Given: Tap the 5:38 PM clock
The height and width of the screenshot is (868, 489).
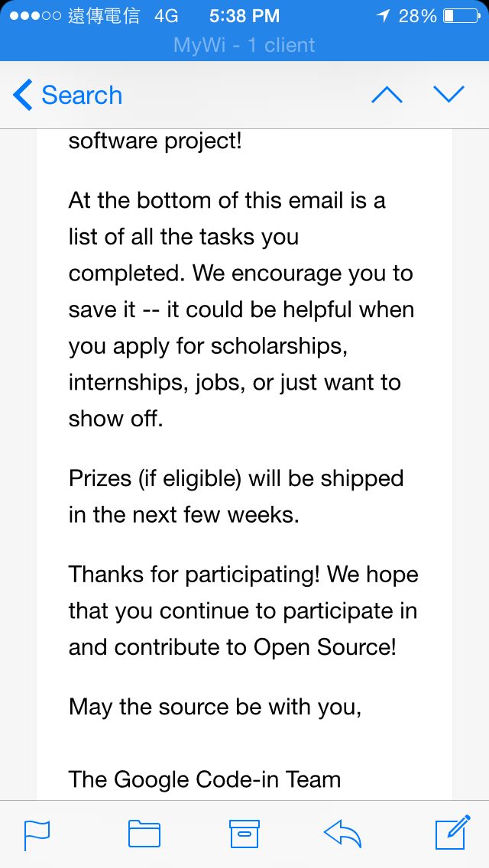Looking at the screenshot, I should pos(244,16).
